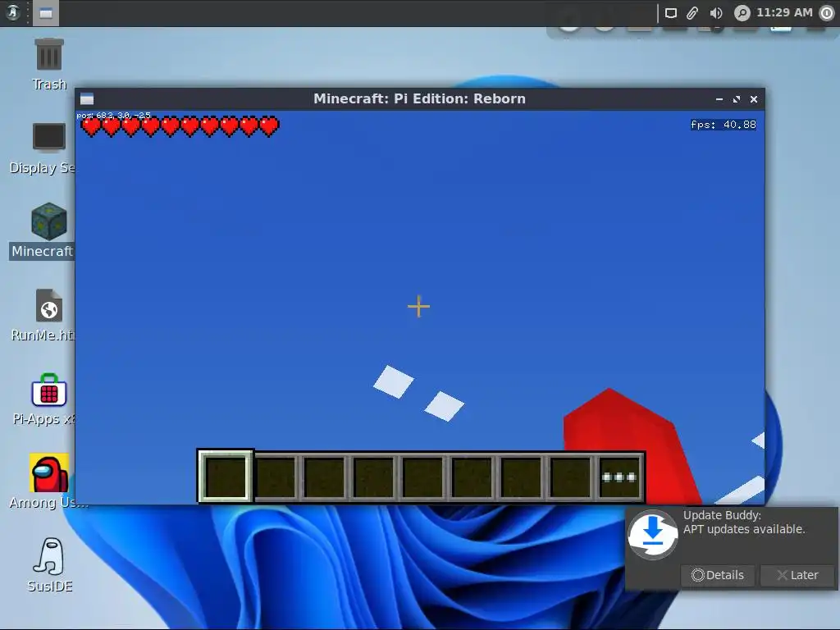Viewport: 840px width, 630px height.
Task: Click the Update Buddy download icon
Action: pyautogui.click(x=652, y=535)
